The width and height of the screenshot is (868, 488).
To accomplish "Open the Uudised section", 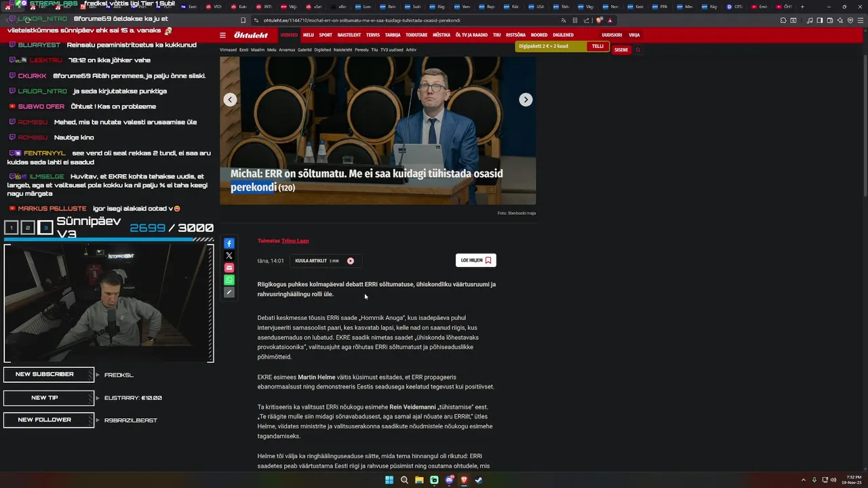I will point(289,35).
